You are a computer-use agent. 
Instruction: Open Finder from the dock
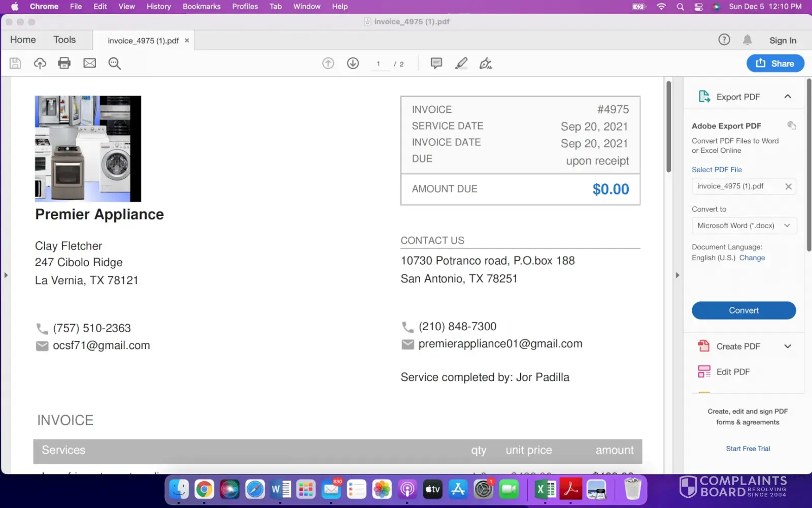(179, 489)
